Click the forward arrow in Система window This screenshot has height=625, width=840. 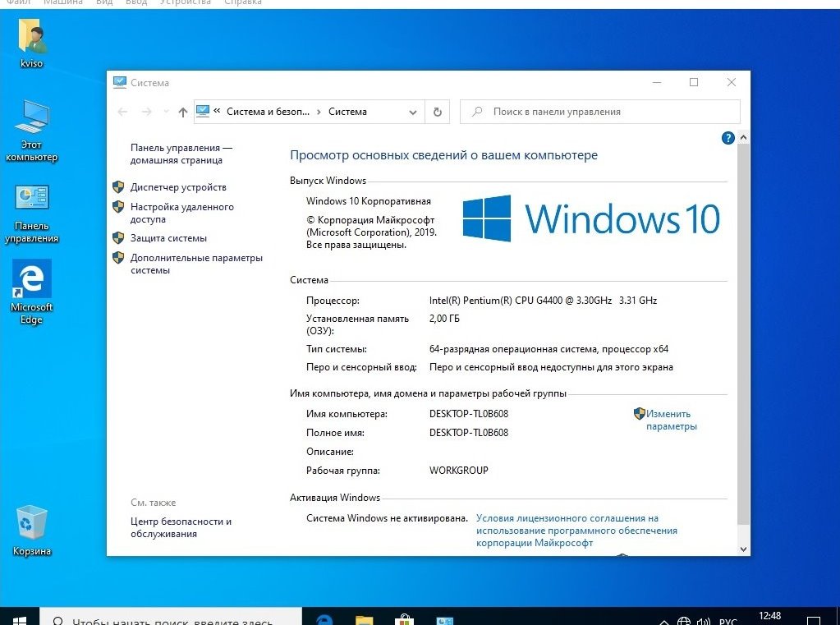[146, 112]
